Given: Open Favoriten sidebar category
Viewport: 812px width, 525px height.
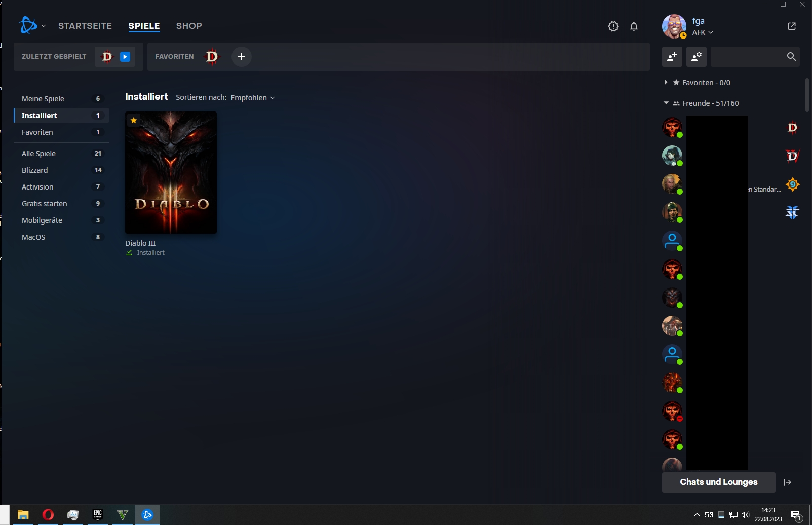Looking at the screenshot, I should pyautogui.click(x=61, y=132).
